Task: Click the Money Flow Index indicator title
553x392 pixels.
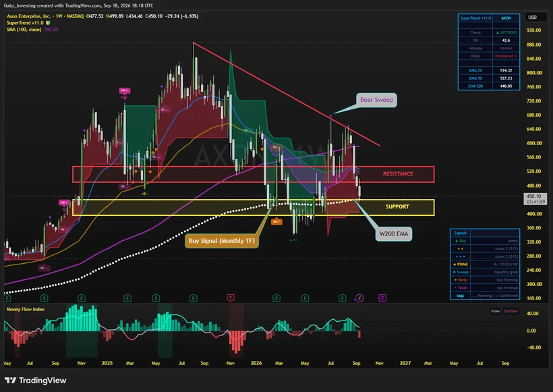Action: 26,310
